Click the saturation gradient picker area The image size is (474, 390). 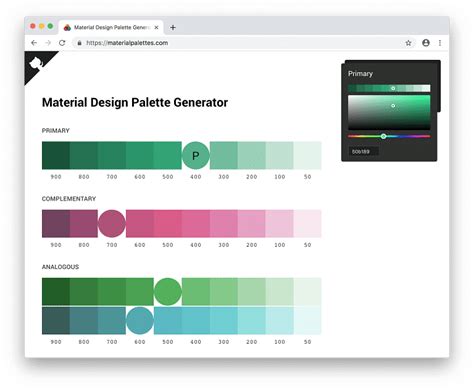(x=389, y=112)
